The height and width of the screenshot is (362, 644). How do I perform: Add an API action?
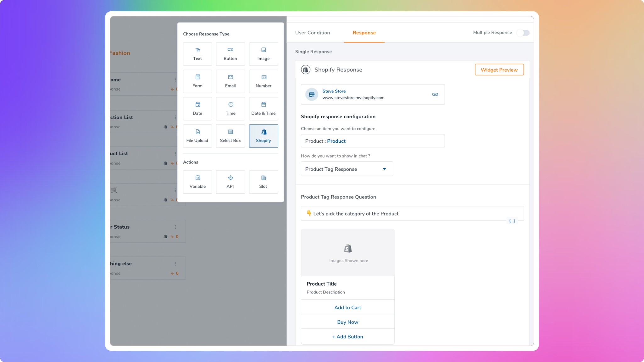pos(230,182)
